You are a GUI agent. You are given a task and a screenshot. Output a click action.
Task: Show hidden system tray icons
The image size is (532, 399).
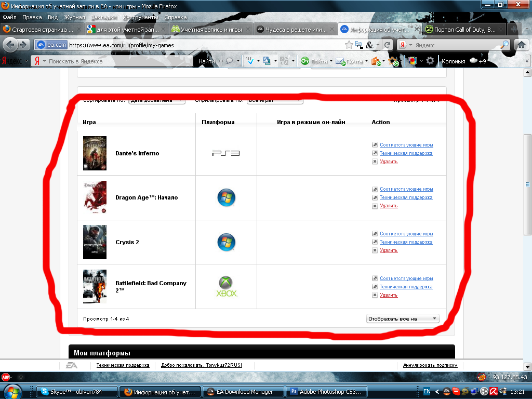437,392
